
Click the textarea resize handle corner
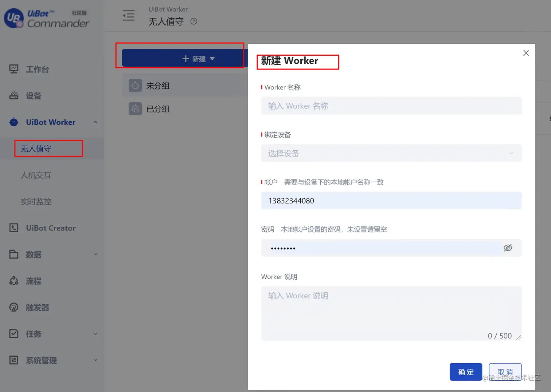click(519, 337)
